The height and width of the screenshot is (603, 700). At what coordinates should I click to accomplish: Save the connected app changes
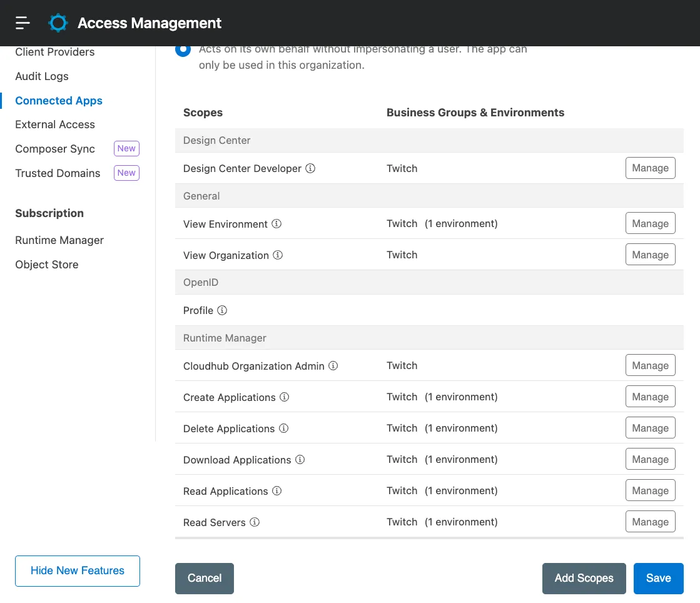[x=659, y=578]
